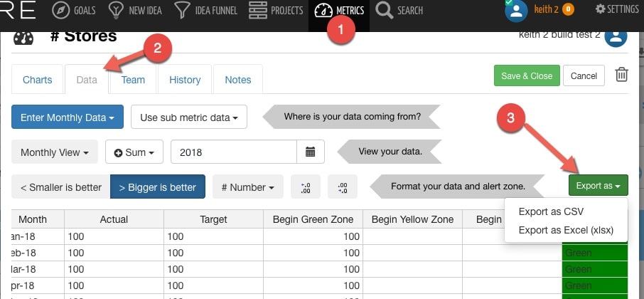Expand the Monthly View dropdown

click(55, 152)
